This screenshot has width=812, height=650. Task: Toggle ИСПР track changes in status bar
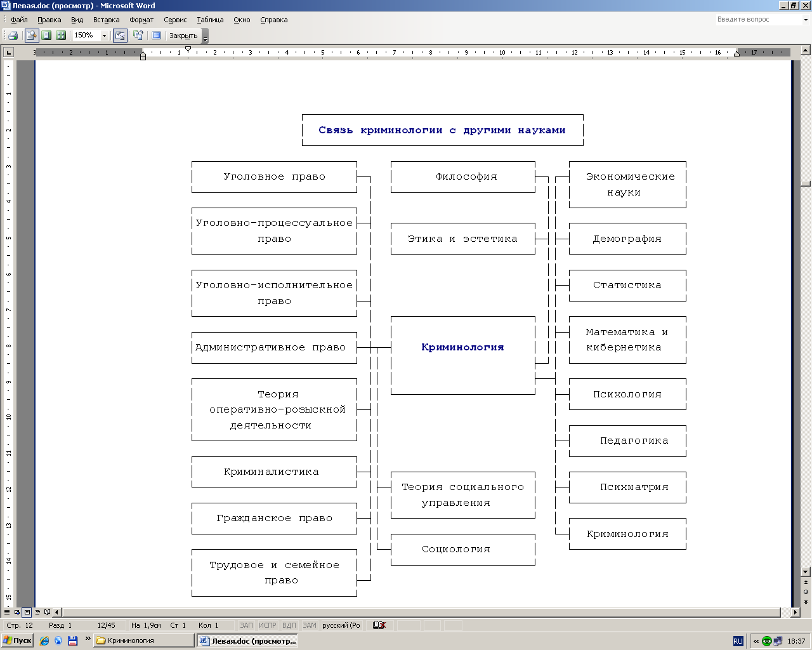pyautogui.click(x=268, y=625)
